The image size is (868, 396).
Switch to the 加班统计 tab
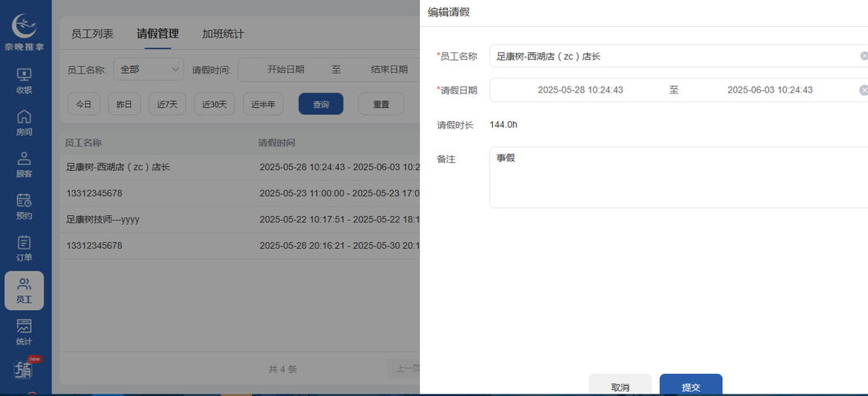(x=223, y=34)
